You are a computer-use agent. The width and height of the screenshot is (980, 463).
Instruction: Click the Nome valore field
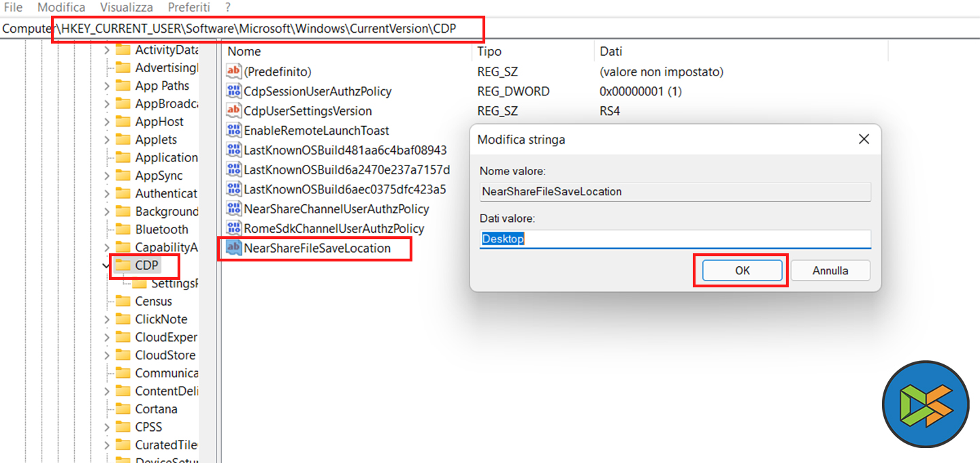675,191
